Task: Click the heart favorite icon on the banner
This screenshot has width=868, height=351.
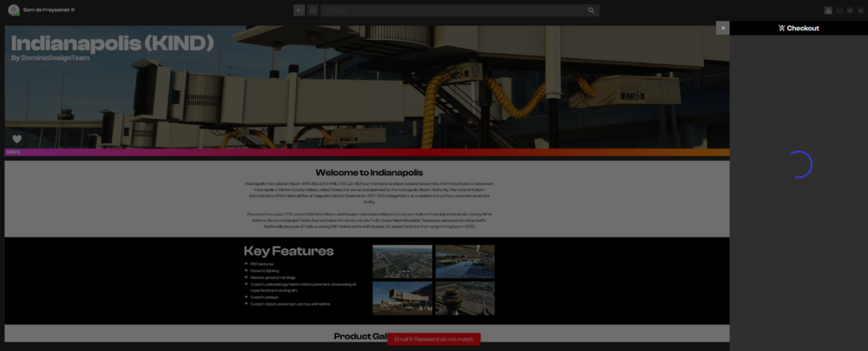Action: [x=16, y=139]
